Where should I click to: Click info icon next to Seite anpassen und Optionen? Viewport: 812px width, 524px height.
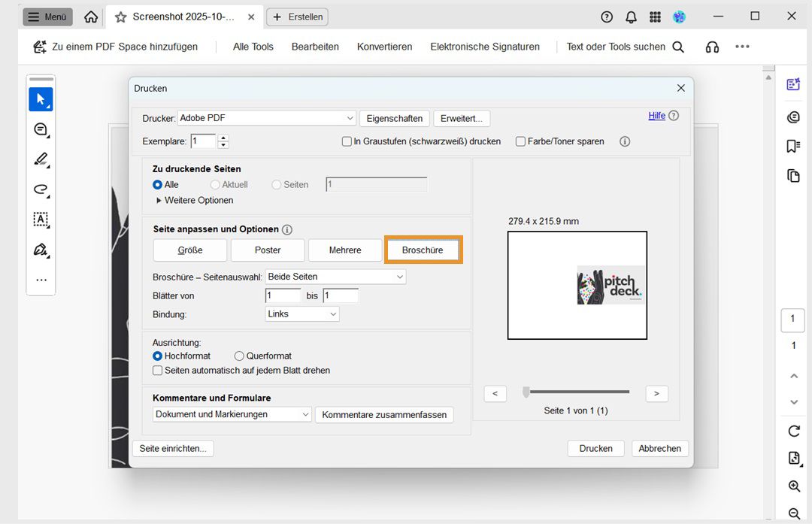(x=287, y=229)
